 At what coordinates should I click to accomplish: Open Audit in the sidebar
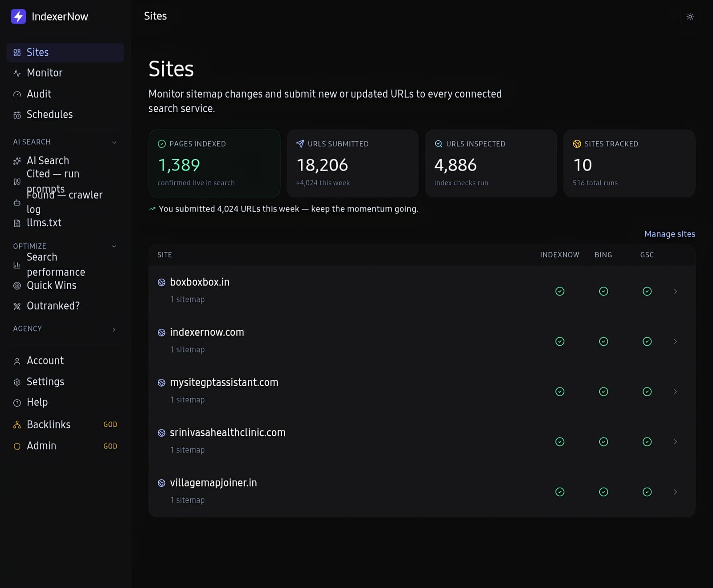(66, 94)
